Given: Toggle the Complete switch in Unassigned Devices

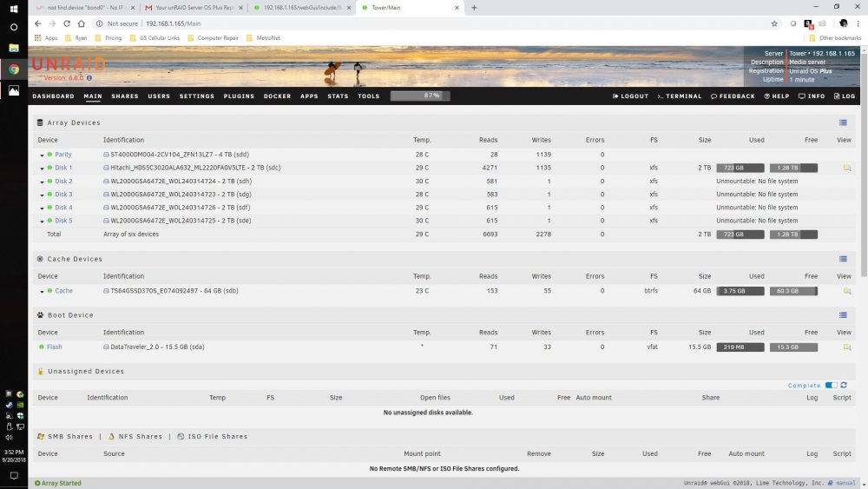Looking at the screenshot, I should 831,385.
